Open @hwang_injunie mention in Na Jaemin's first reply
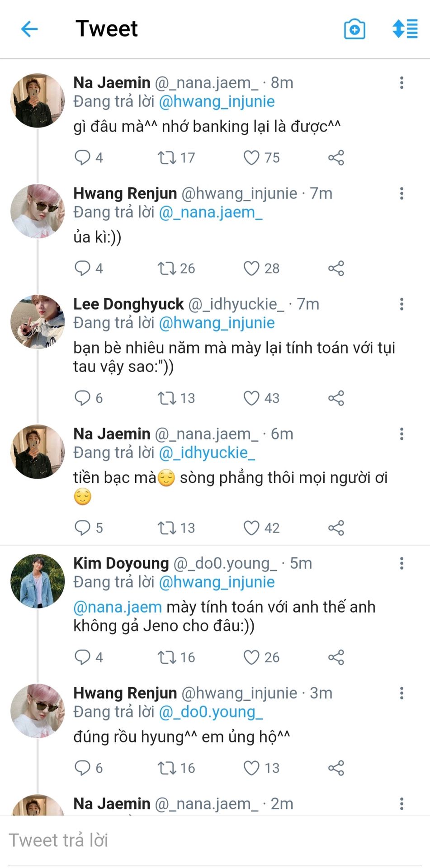Image resolution: width=430 pixels, height=868 pixels. click(217, 101)
